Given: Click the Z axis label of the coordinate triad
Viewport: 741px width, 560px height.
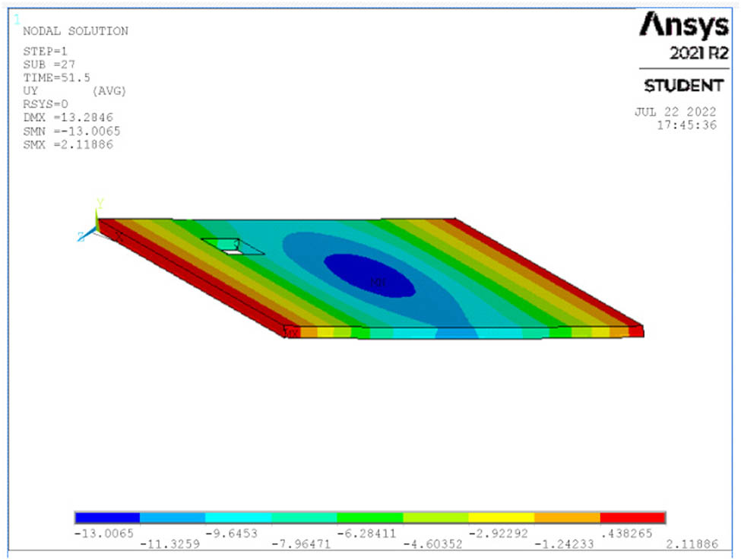Looking at the screenshot, I should point(81,237).
